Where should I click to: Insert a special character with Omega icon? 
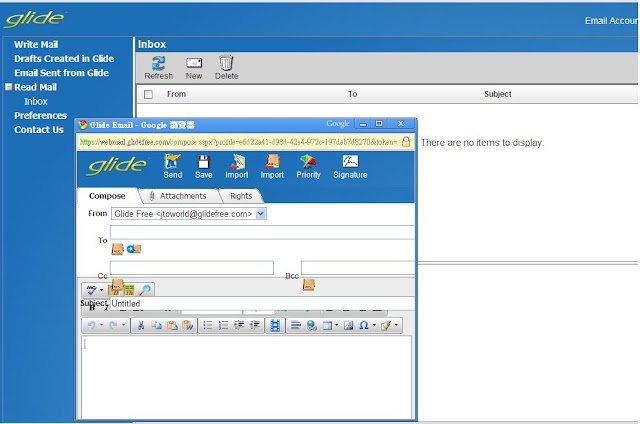pos(363,325)
